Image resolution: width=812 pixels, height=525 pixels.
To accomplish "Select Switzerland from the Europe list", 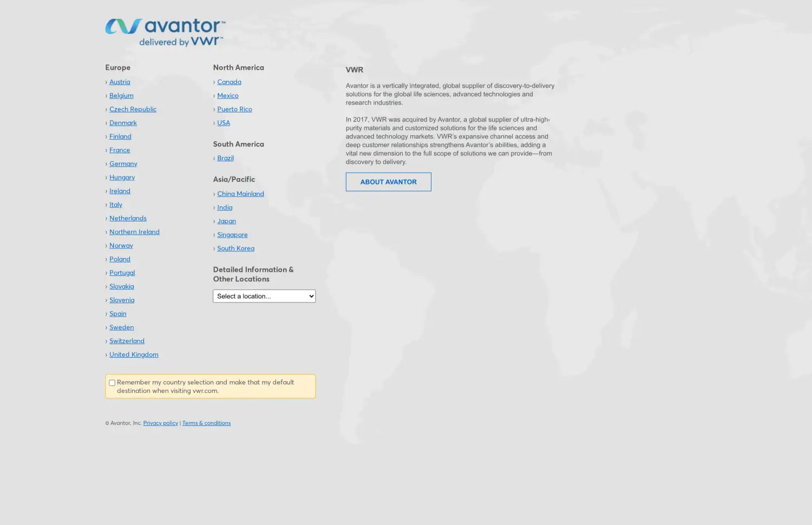I will [x=127, y=340].
